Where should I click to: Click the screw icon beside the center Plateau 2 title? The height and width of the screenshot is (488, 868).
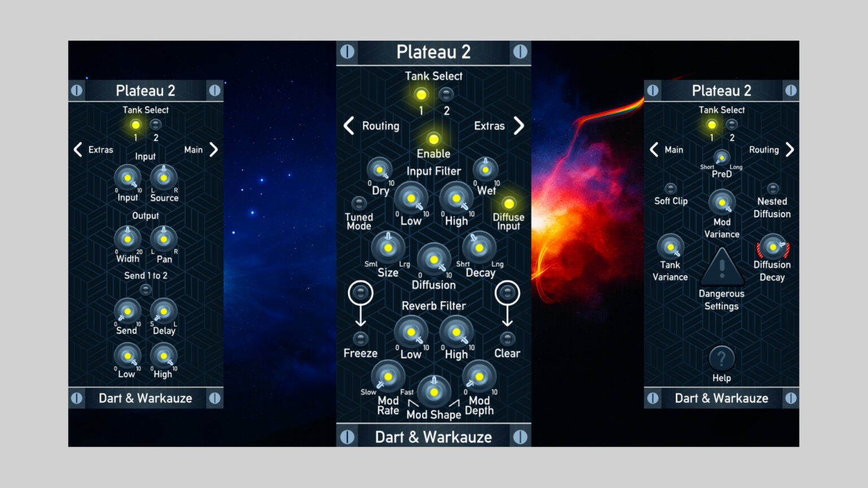coord(348,51)
